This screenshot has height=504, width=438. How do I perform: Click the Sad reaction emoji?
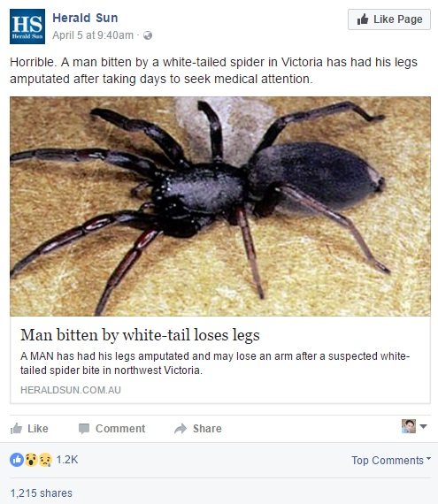(x=45, y=460)
